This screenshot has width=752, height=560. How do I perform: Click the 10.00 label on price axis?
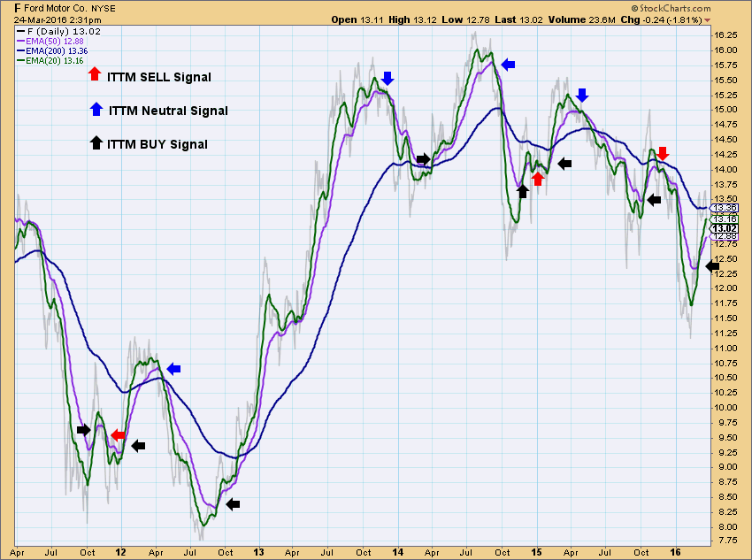tap(725, 408)
